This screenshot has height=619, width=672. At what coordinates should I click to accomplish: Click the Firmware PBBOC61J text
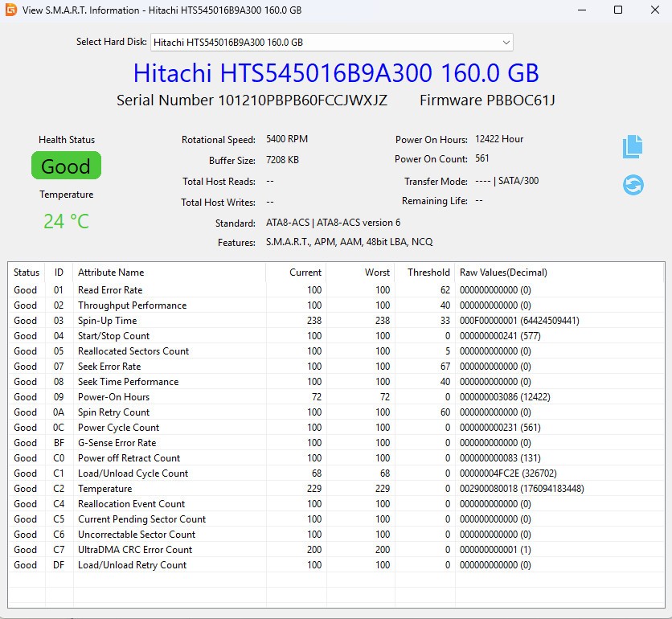click(x=487, y=100)
